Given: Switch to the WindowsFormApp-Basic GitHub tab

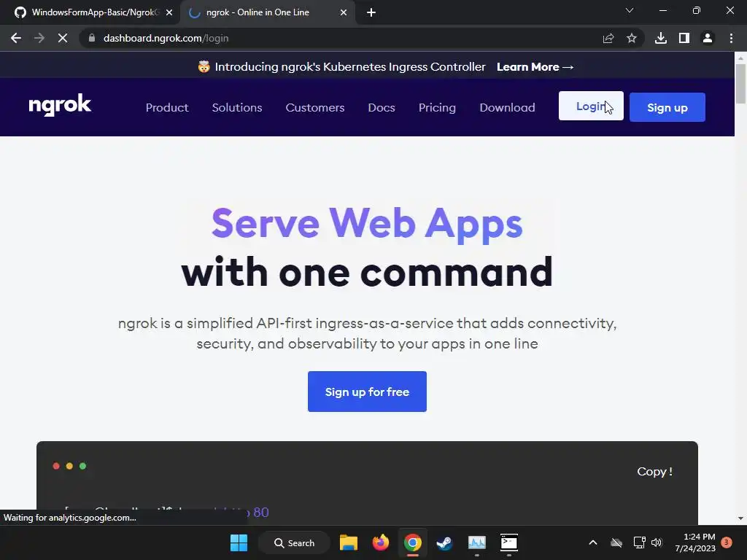Looking at the screenshot, I should coord(90,12).
